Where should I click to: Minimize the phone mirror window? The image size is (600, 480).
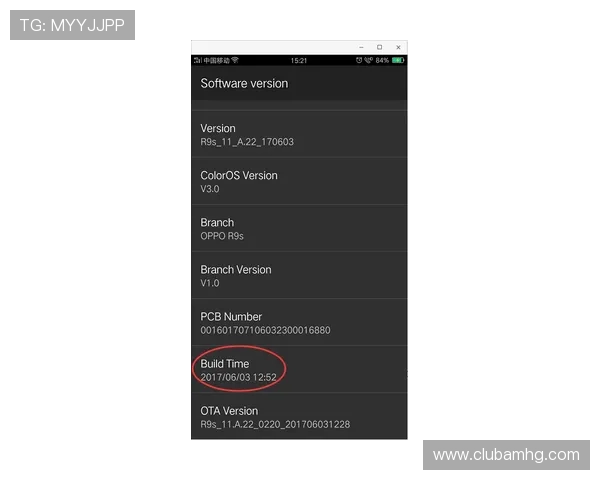(x=361, y=47)
